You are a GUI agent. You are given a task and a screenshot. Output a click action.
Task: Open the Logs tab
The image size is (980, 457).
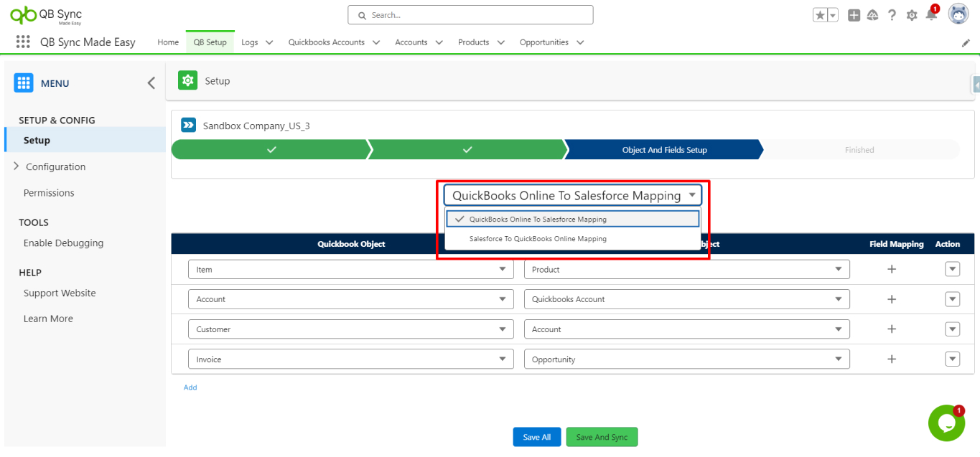coord(249,42)
